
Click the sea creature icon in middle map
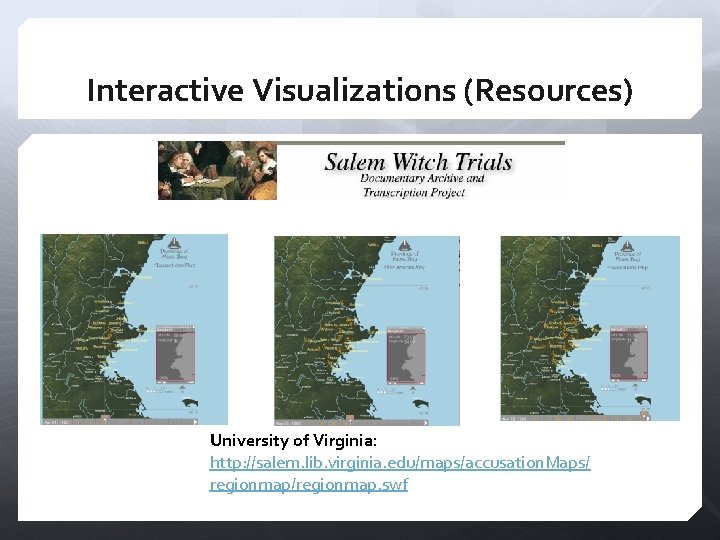click(422, 405)
